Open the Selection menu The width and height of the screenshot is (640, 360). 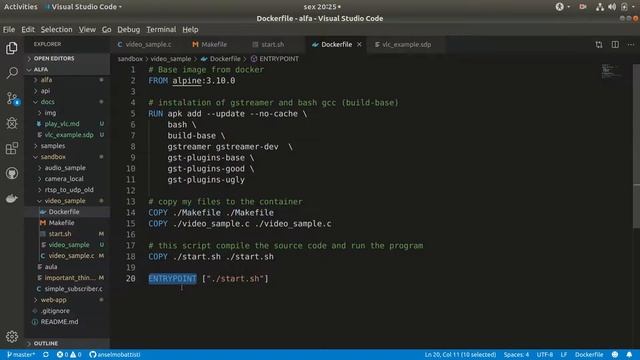pos(56,29)
